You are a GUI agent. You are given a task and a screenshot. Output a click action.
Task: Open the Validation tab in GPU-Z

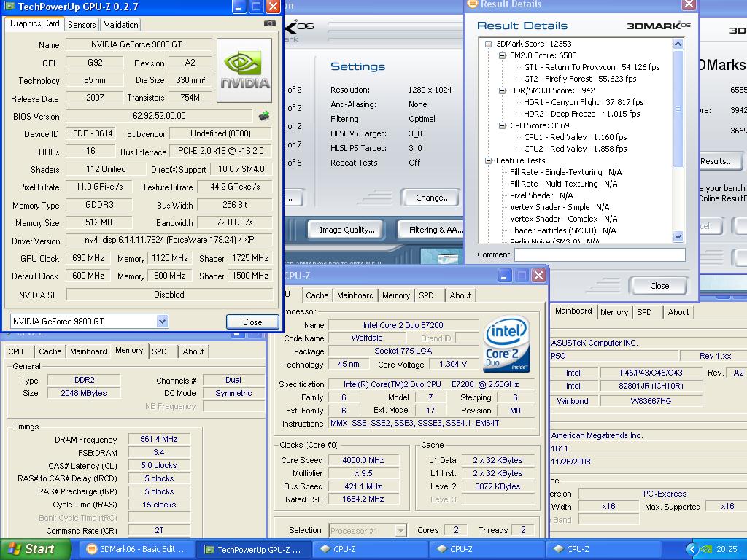(121, 24)
